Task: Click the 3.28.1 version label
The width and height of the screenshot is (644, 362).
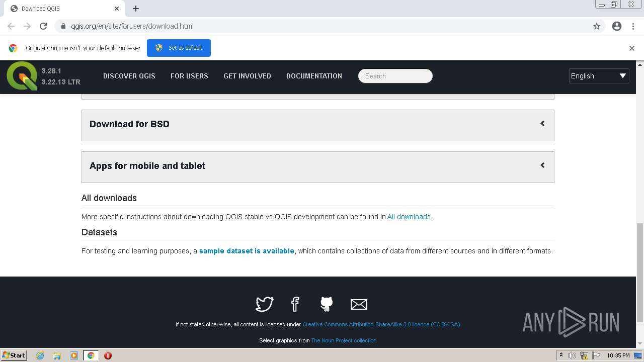Action: (51, 71)
